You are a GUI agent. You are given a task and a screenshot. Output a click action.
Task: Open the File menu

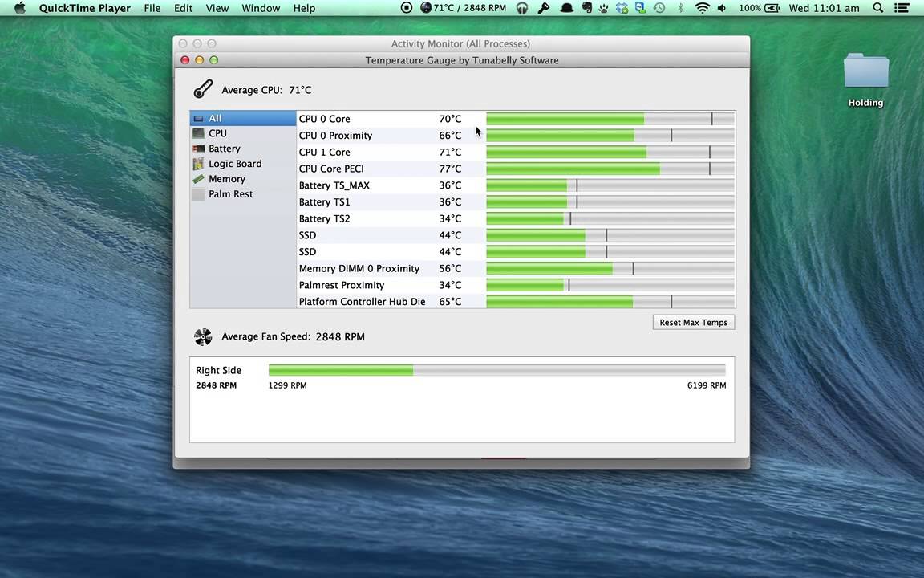pyautogui.click(x=152, y=8)
